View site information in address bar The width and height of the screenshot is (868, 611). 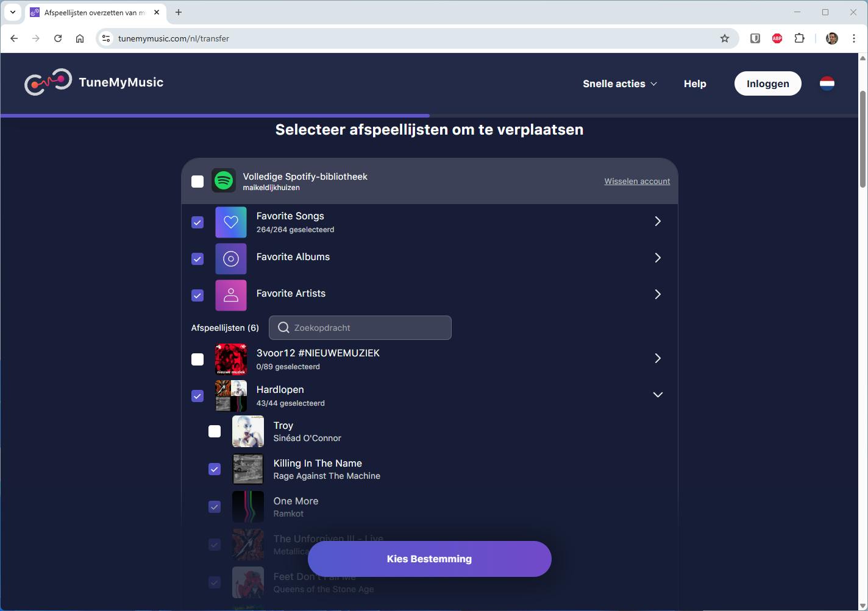[106, 38]
